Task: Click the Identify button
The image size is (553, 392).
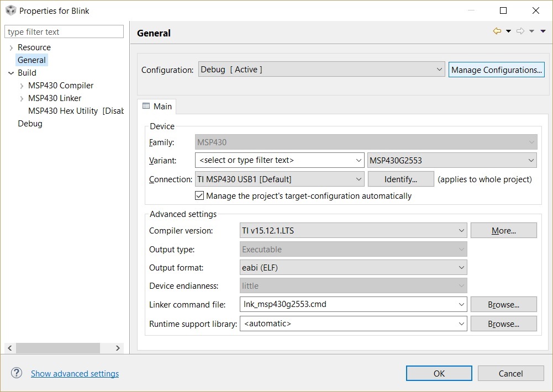Action: click(x=401, y=179)
